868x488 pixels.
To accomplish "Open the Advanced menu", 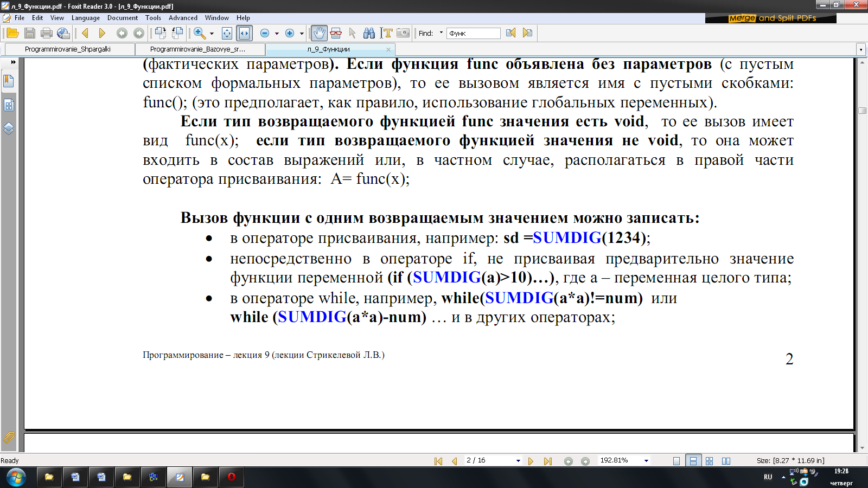I will point(183,18).
